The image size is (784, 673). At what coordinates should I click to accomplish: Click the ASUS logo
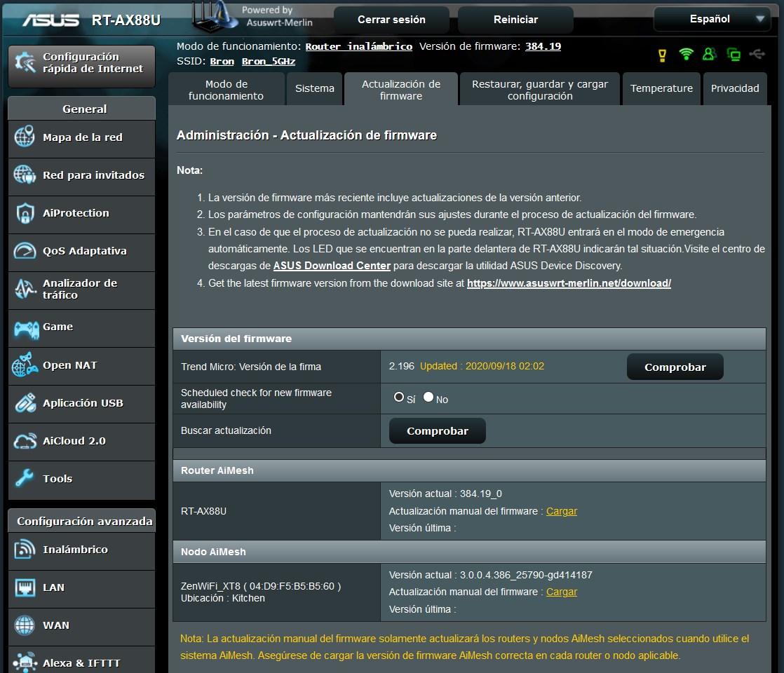coord(50,20)
